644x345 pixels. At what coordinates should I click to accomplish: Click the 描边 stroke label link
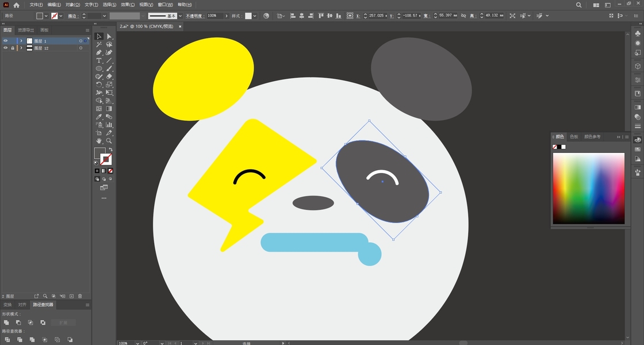tap(73, 16)
